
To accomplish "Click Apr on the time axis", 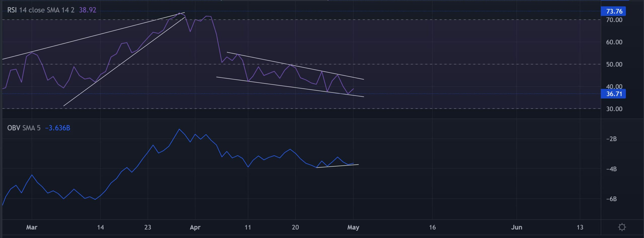I will (195, 227).
